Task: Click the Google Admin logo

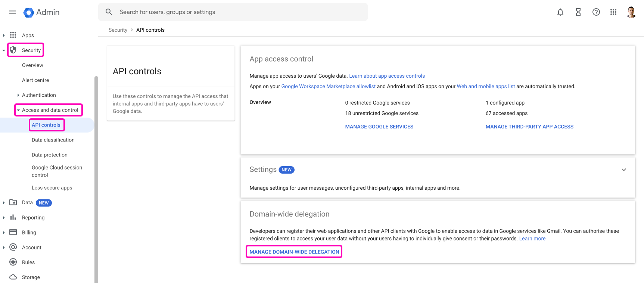Action: [41, 12]
